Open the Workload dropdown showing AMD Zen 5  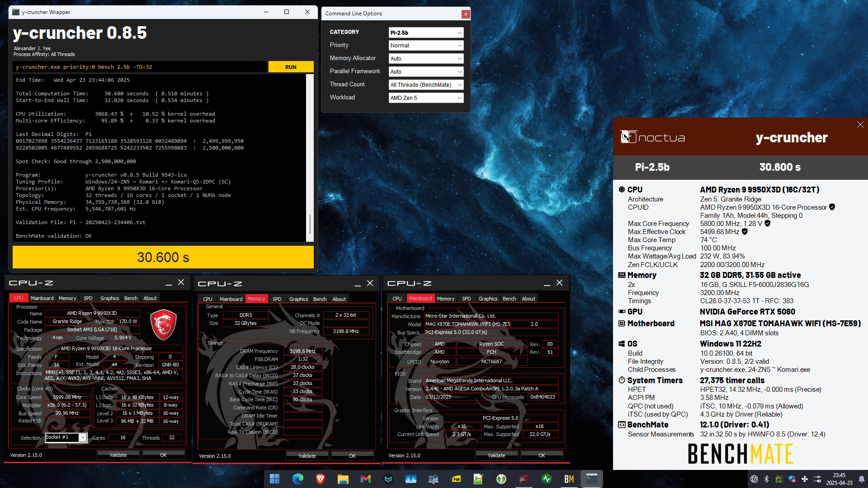(426, 98)
